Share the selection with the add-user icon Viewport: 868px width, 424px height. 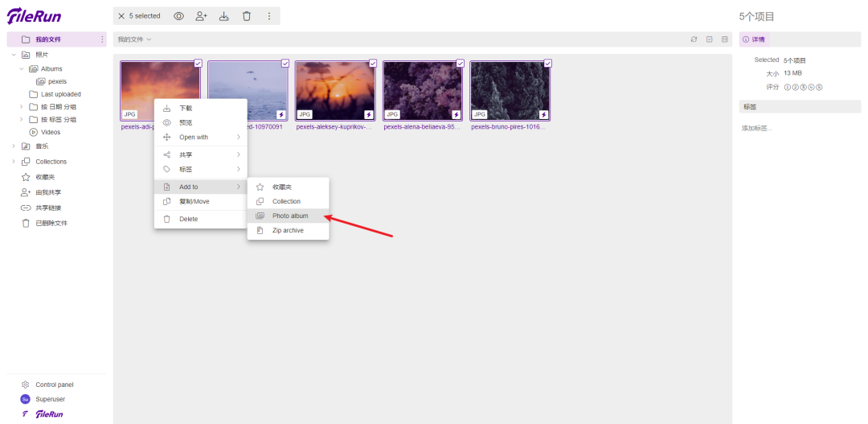[x=201, y=16]
